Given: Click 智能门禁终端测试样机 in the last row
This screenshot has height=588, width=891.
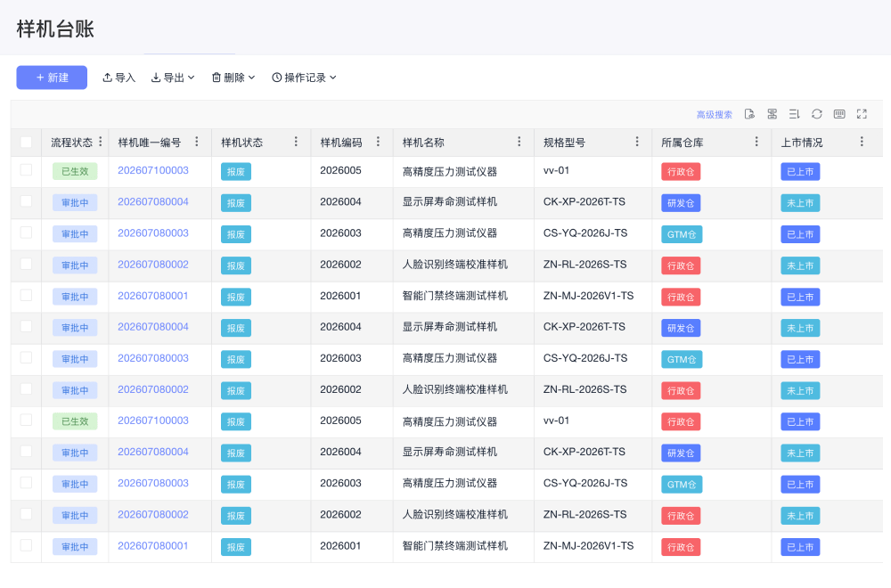Looking at the screenshot, I should [x=455, y=546].
